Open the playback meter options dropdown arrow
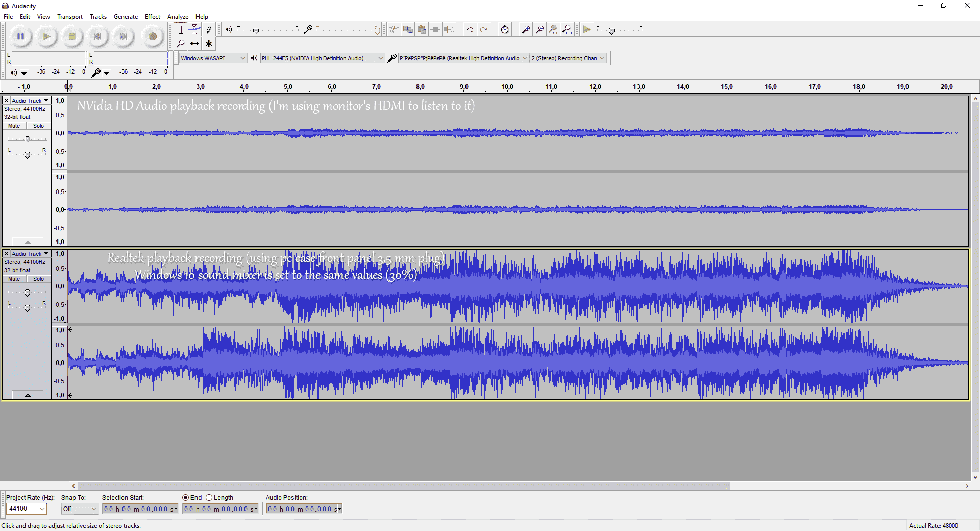Viewport: 980px width, 531px height. [24, 73]
